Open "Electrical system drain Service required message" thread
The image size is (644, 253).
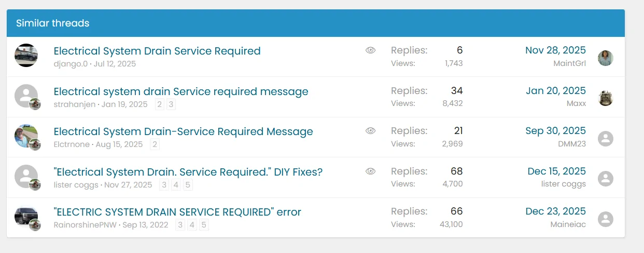click(181, 91)
